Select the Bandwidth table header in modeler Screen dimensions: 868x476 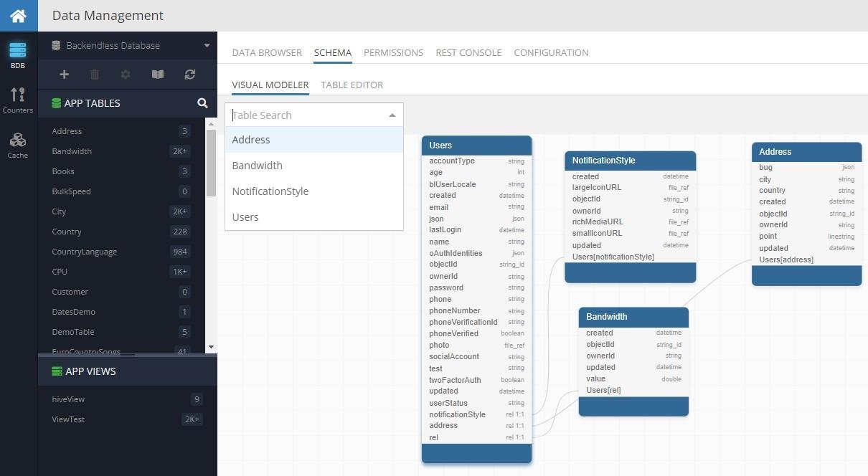633,317
